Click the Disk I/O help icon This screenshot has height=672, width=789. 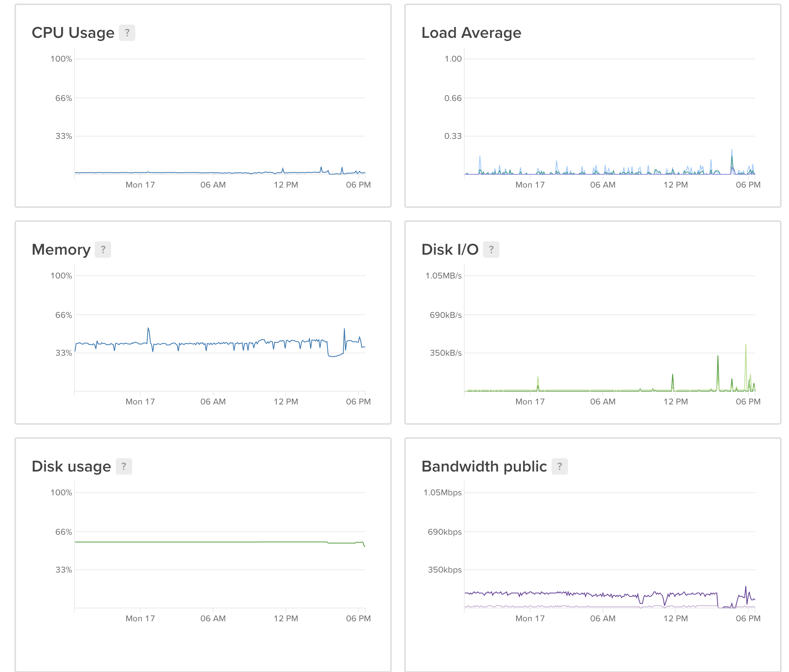click(x=491, y=250)
